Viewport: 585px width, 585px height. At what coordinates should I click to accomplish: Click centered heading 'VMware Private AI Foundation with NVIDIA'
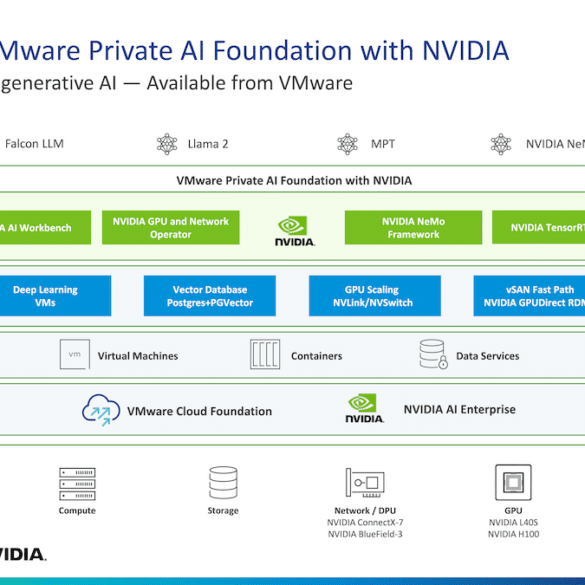coord(294,181)
